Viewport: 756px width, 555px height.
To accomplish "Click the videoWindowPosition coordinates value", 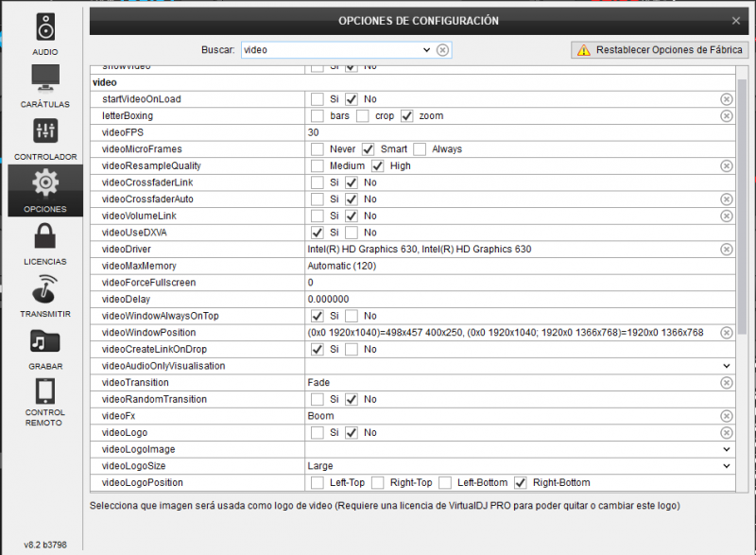I will [506, 333].
